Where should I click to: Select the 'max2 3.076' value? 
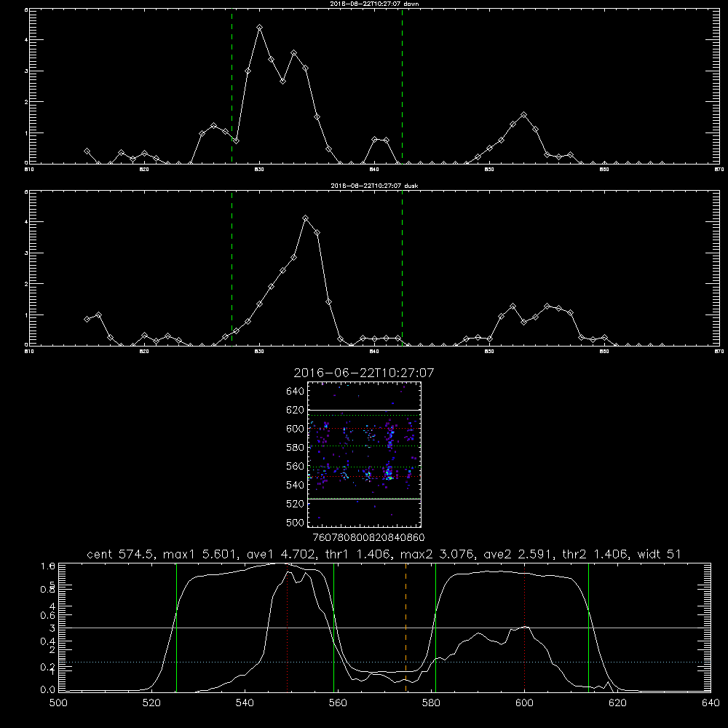436,554
